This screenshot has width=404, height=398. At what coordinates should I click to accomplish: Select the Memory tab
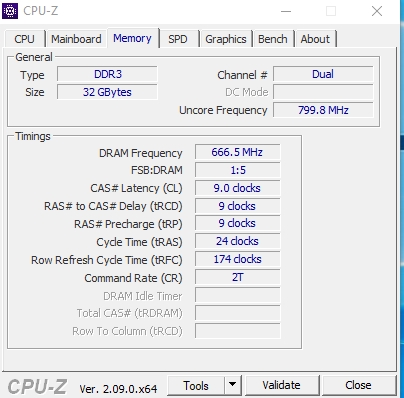point(133,38)
